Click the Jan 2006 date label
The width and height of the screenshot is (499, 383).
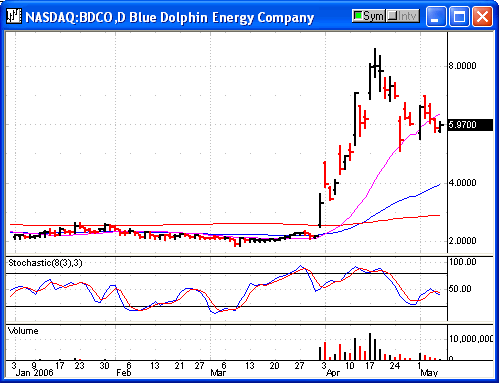point(35,373)
